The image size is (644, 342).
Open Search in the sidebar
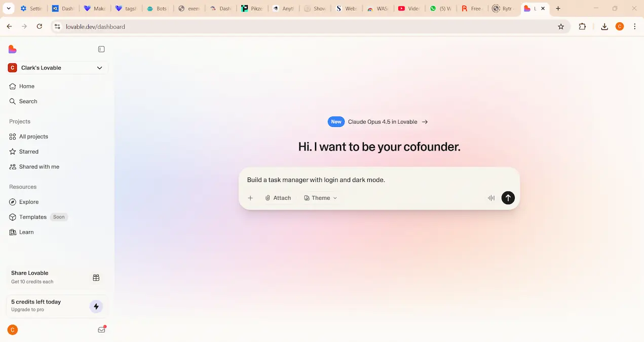pos(28,101)
